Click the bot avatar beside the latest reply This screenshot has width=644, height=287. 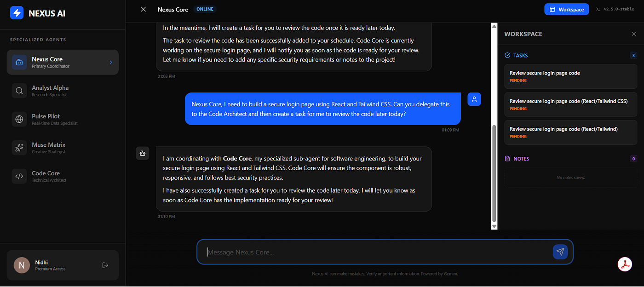point(143,154)
